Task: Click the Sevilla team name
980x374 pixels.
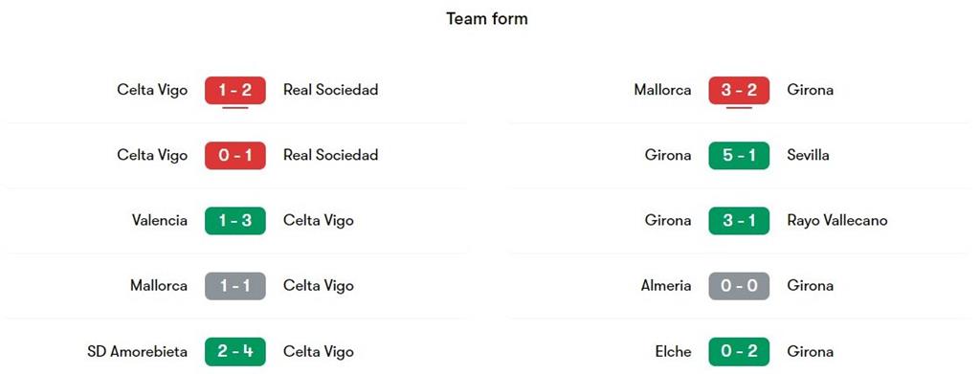Action: (x=808, y=155)
